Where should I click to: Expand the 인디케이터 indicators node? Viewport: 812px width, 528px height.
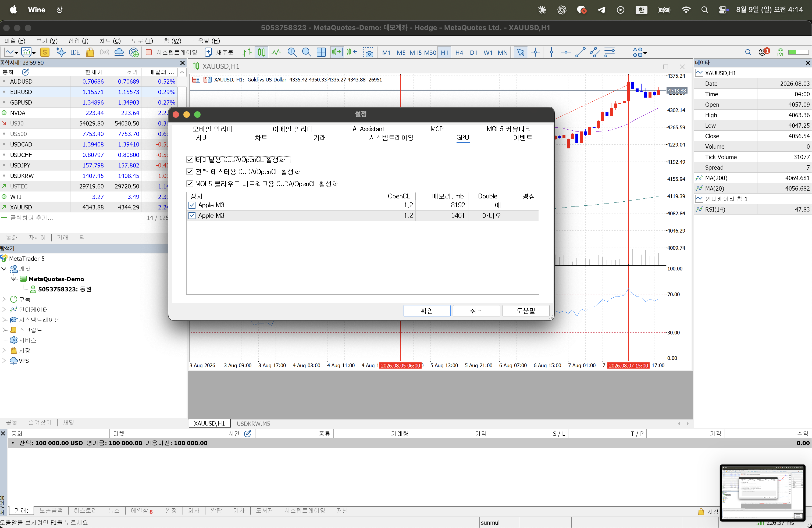click(x=4, y=309)
